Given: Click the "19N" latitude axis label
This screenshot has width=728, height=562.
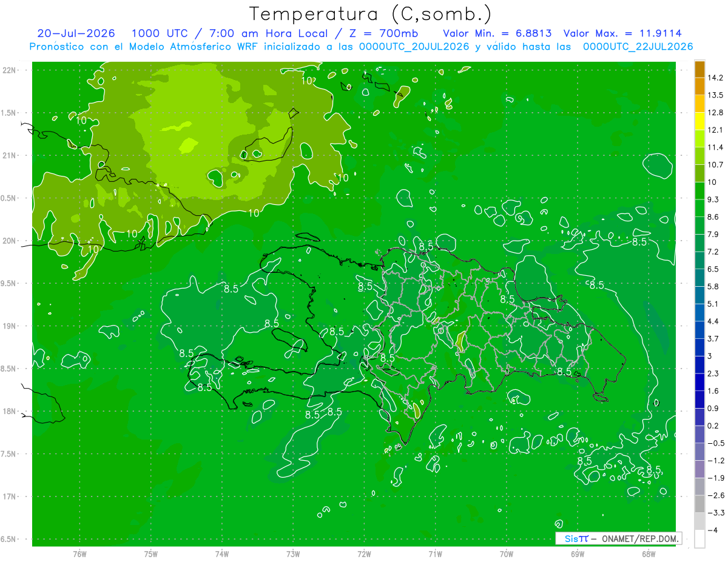Looking at the screenshot, I should (x=8, y=326).
